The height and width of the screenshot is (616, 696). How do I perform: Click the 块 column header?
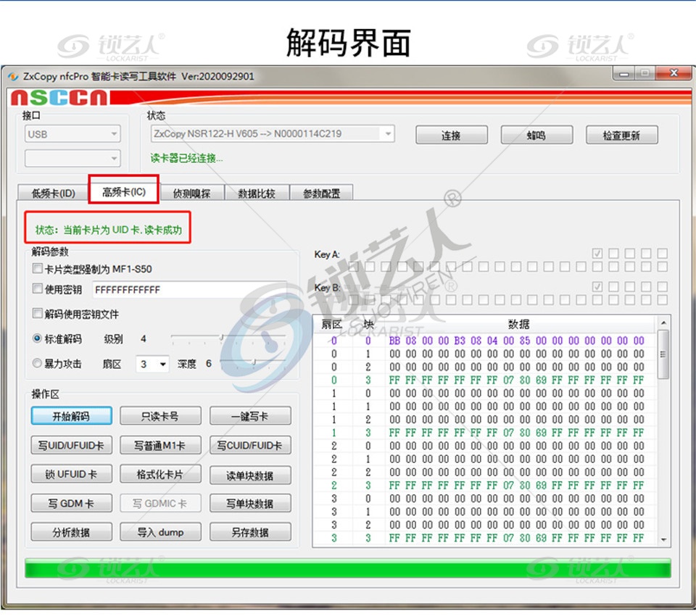click(368, 325)
